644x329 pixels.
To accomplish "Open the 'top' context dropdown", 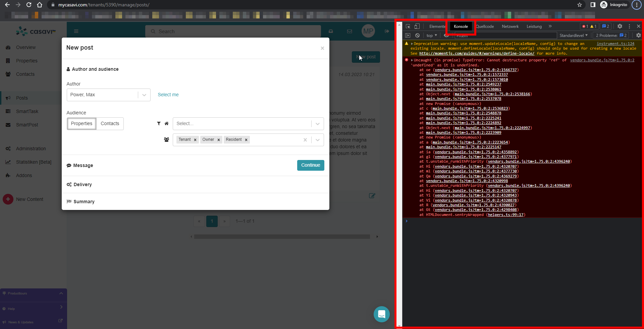I will 432,36.
